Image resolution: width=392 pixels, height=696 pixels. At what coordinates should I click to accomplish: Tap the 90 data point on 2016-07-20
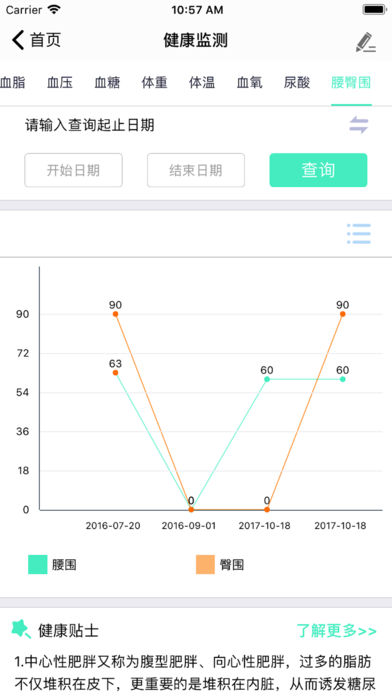115,314
